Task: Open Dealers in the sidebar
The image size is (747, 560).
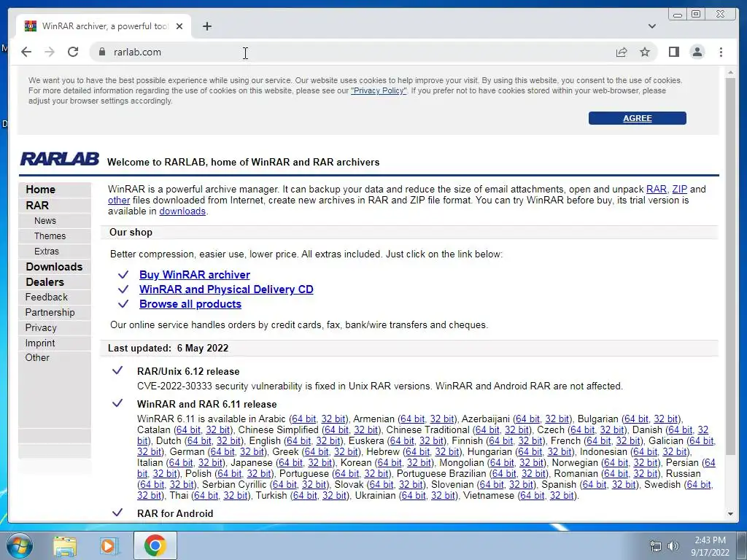Action: pyautogui.click(x=44, y=282)
